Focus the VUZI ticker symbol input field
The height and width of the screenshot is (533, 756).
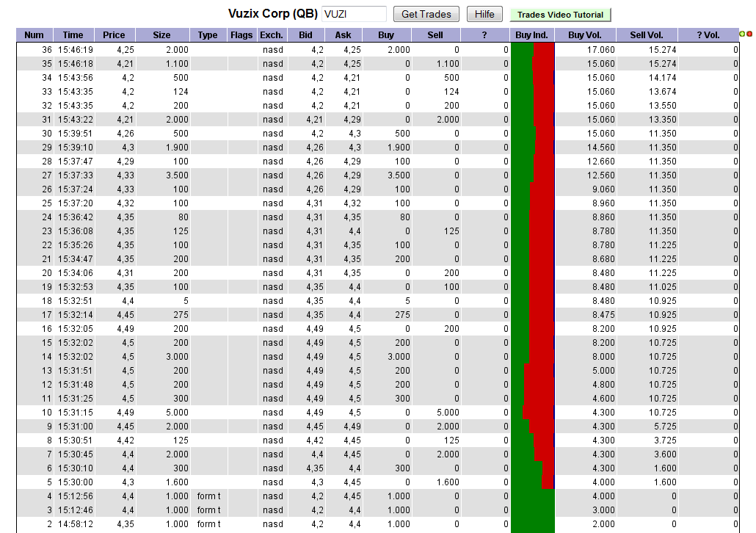click(354, 14)
